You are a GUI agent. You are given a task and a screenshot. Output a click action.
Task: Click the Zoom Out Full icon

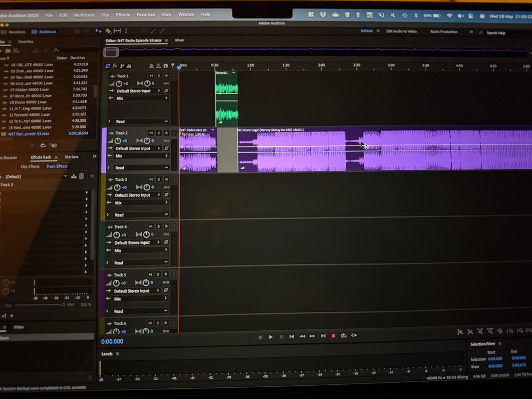point(500,330)
